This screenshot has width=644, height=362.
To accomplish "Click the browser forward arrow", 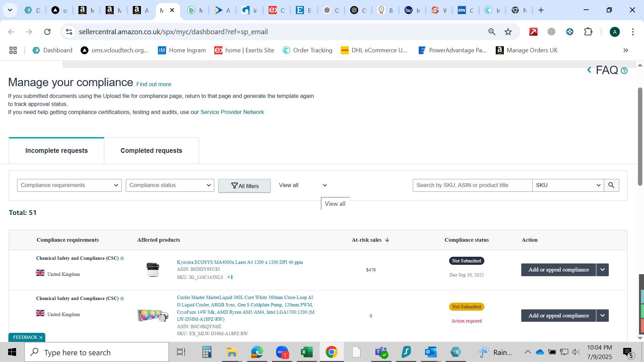I will tap(29, 32).
